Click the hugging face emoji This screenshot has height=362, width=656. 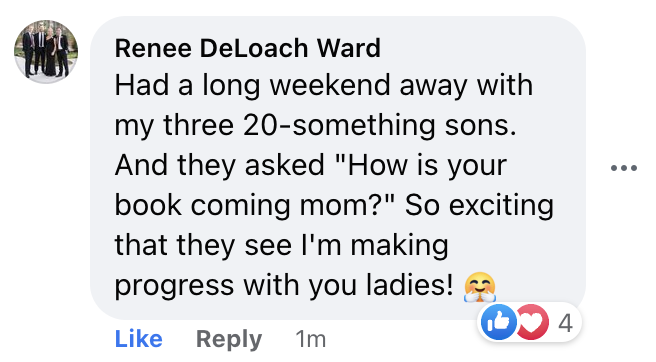point(480,287)
